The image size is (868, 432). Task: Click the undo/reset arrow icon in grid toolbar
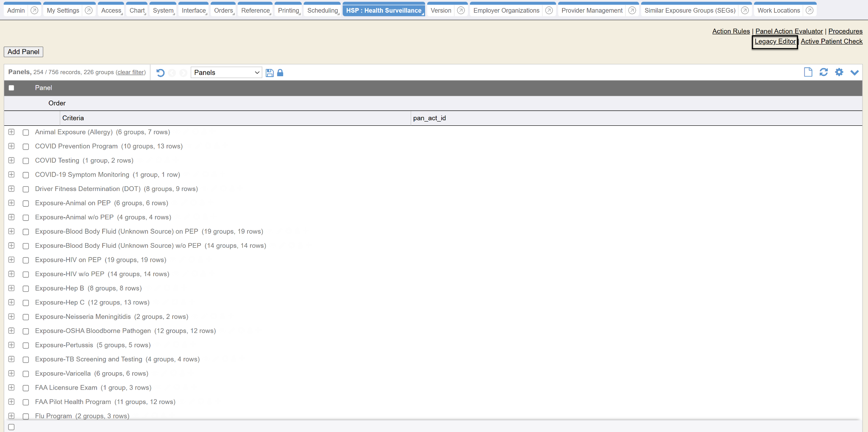point(160,73)
